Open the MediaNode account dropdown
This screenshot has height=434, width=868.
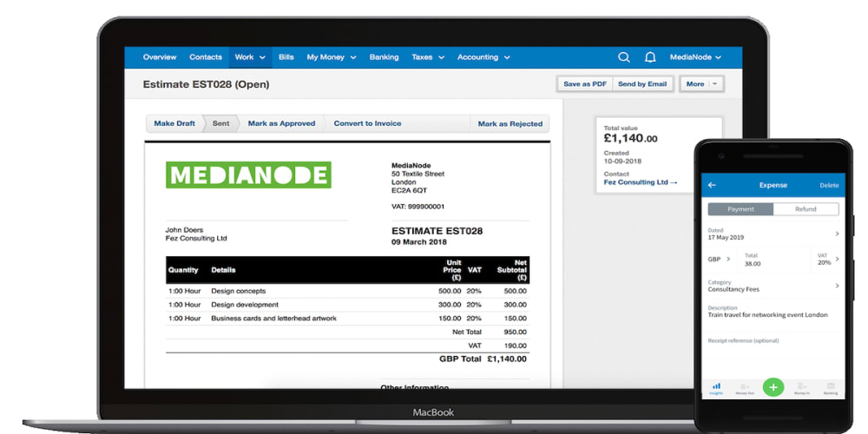[696, 57]
